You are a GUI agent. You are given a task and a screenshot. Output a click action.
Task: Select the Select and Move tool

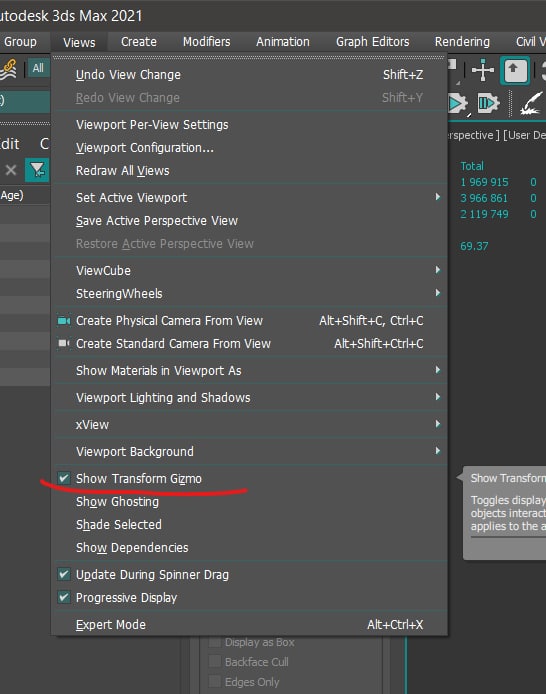tap(483, 70)
